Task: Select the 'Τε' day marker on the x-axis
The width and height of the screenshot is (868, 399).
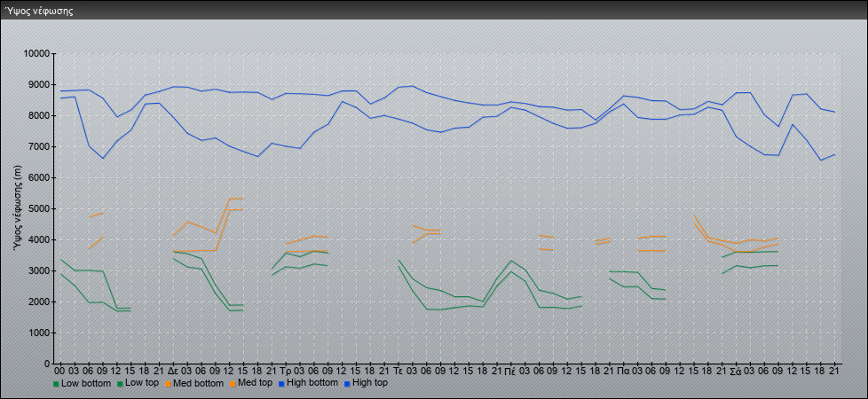Action: (398, 371)
